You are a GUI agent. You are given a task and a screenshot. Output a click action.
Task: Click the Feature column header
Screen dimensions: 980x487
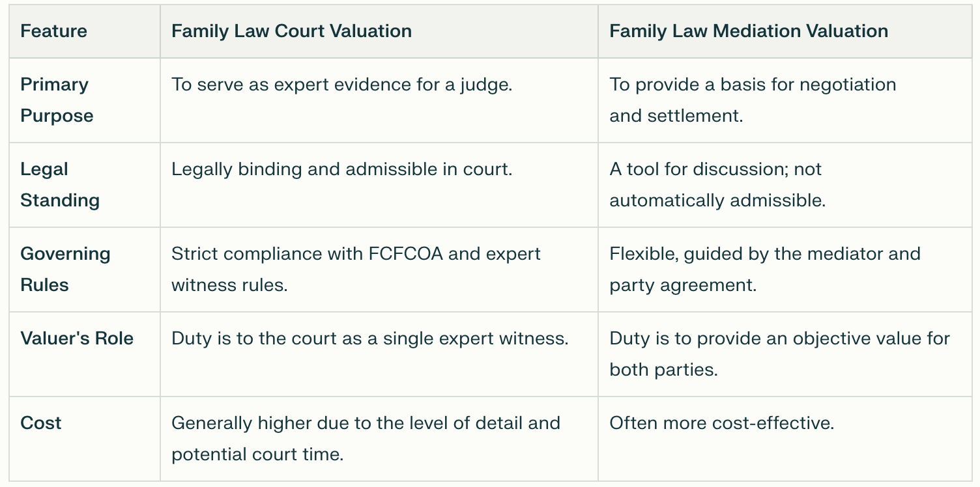(53, 31)
